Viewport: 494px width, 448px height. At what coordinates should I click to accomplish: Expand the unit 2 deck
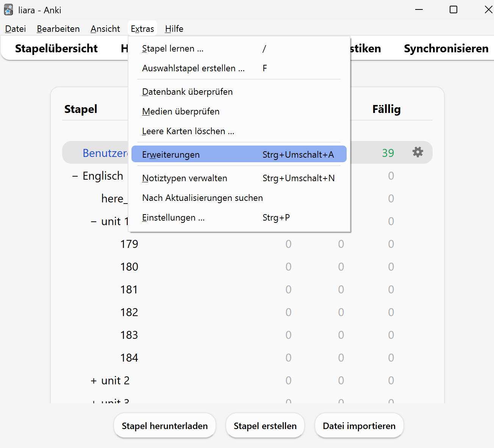click(94, 381)
